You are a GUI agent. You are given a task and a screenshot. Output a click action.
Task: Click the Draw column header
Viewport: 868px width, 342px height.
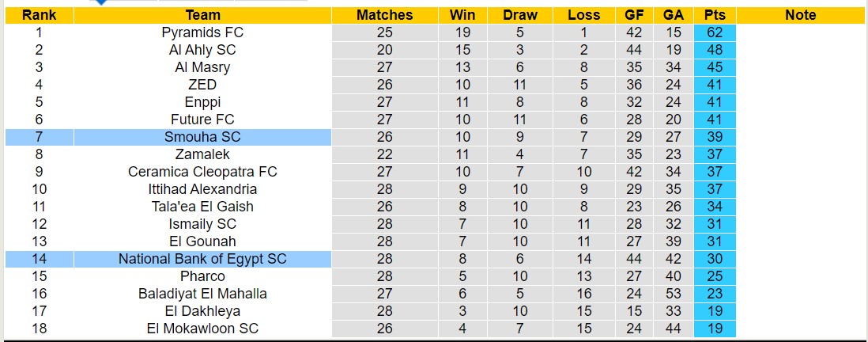point(520,15)
